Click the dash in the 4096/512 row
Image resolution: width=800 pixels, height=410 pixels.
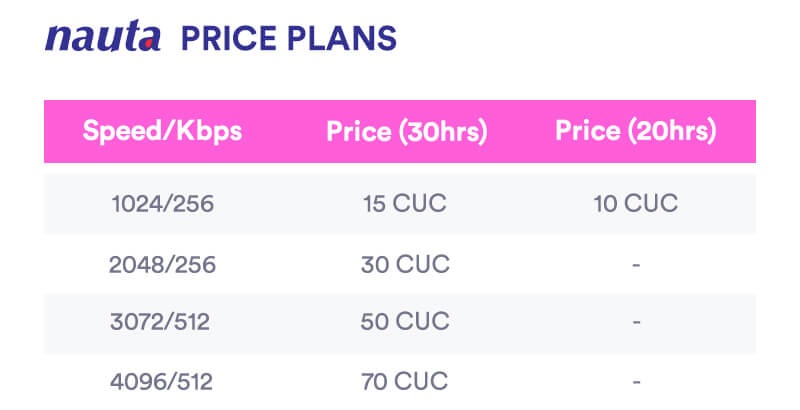click(636, 382)
